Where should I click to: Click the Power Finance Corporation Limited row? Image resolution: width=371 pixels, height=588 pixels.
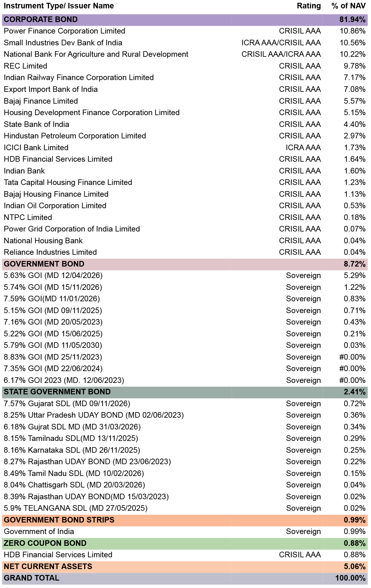[x=185, y=31]
